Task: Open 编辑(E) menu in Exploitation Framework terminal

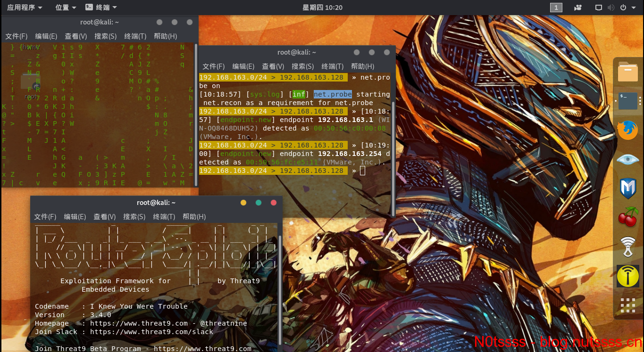Action: pos(75,217)
